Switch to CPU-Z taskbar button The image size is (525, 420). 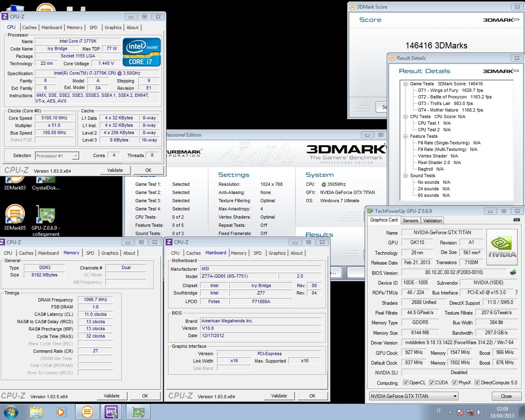(112, 412)
